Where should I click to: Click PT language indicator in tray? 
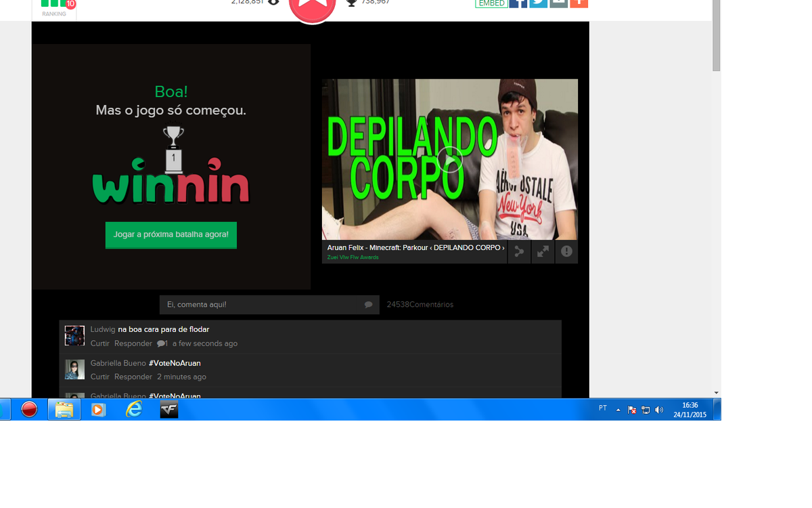[x=603, y=408]
